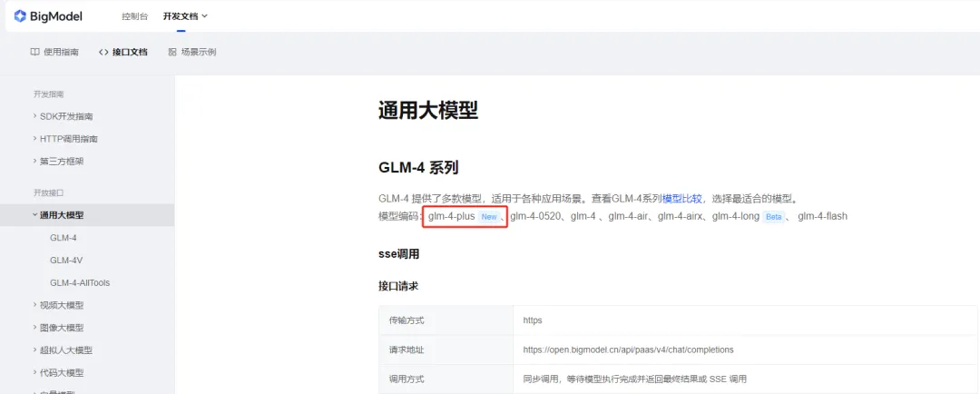The image size is (980, 394).
Task: Click the GLM-4 系列 heading
Action: tap(418, 168)
